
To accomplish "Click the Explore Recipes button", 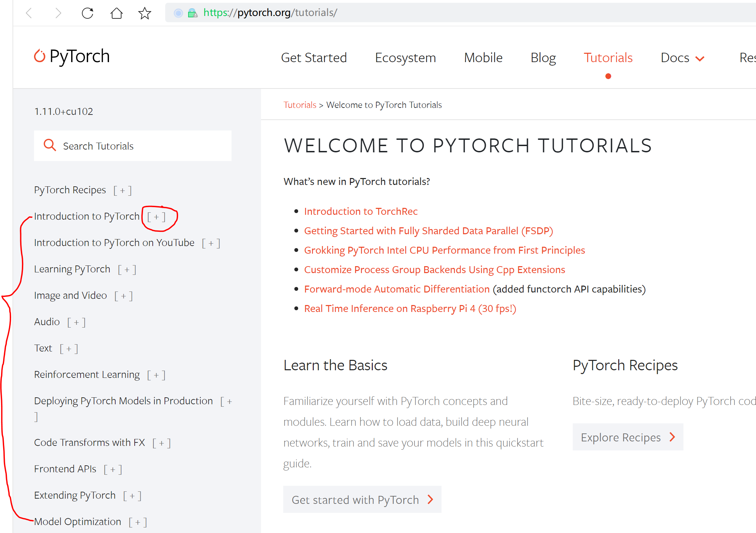I will click(627, 437).
